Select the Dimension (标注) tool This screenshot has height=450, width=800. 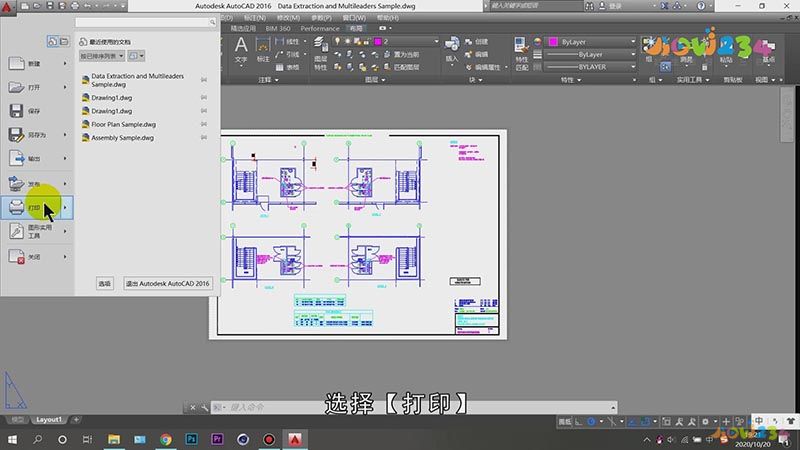pos(263,50)
